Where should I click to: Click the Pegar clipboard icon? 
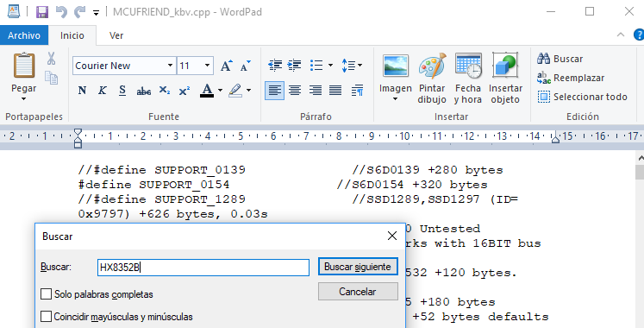tap(24, 66)
